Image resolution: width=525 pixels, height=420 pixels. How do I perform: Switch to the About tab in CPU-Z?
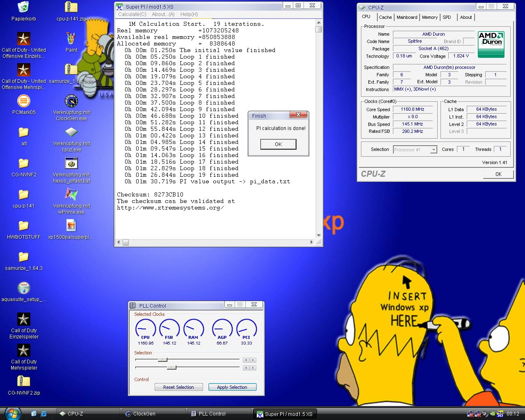(x=466, y=17)
